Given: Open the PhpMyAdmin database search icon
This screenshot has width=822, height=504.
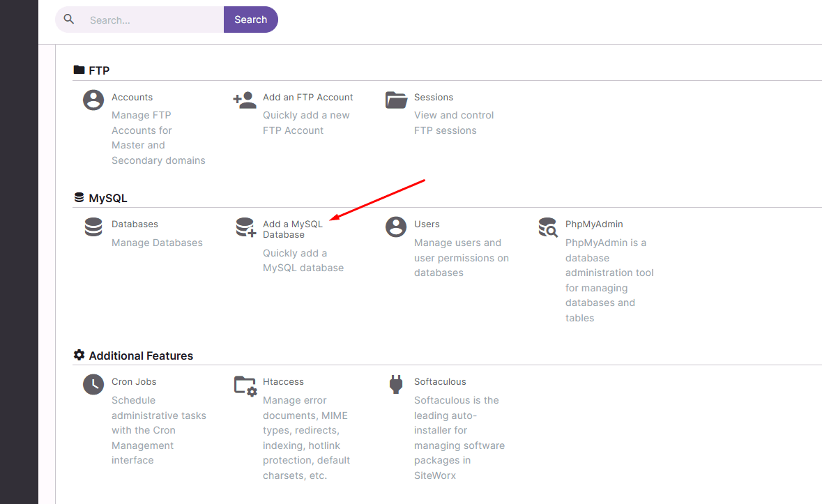Looking at the screenshot, I should 548,227.
